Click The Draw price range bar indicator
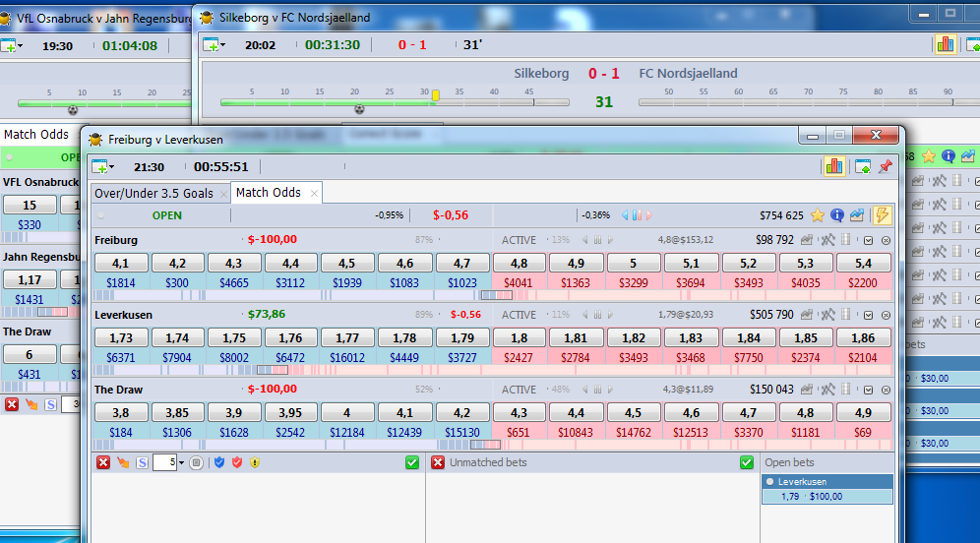980x543 pixels. 486,445
